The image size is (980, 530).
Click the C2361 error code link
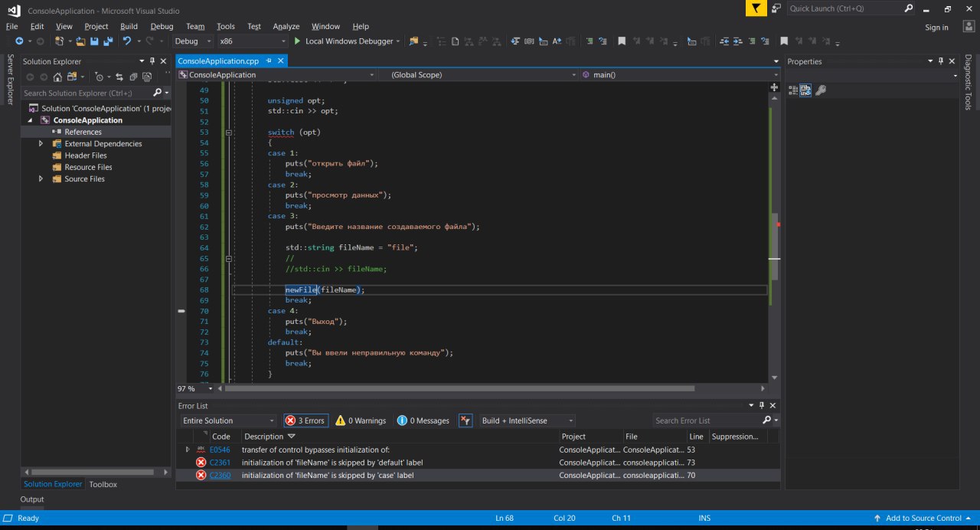[x=220, y=463]
